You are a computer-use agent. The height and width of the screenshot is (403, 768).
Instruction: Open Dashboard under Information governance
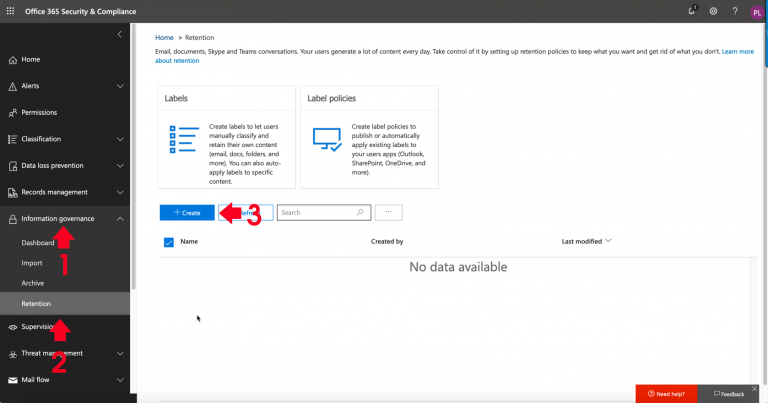tap(38, 243)
